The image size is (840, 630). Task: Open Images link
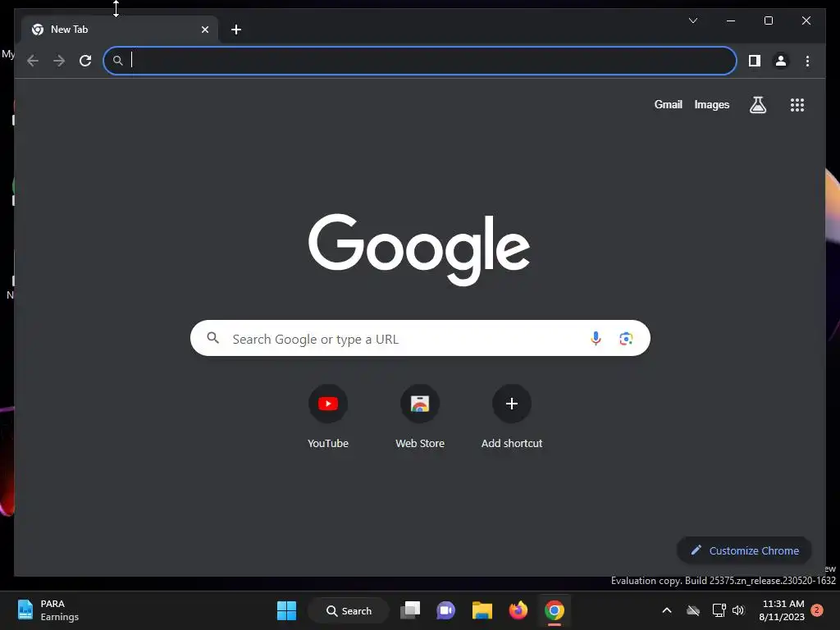pos(711,104)
